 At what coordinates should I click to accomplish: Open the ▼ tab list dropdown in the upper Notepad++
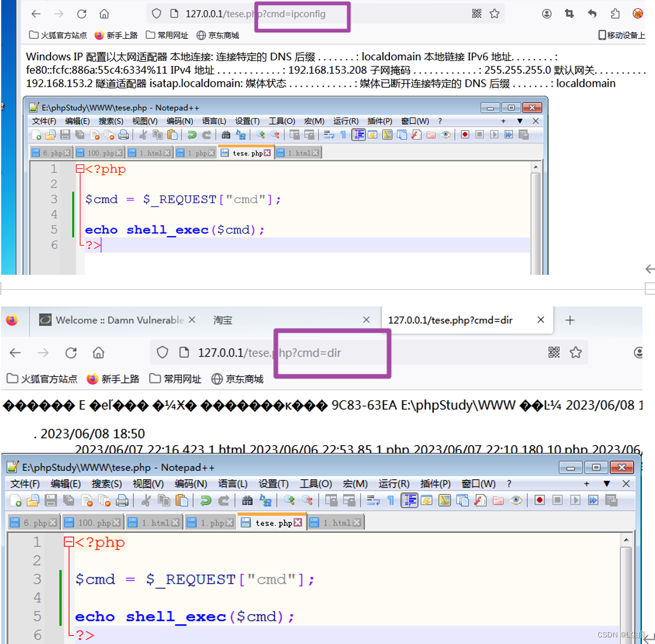pos(519,121)
